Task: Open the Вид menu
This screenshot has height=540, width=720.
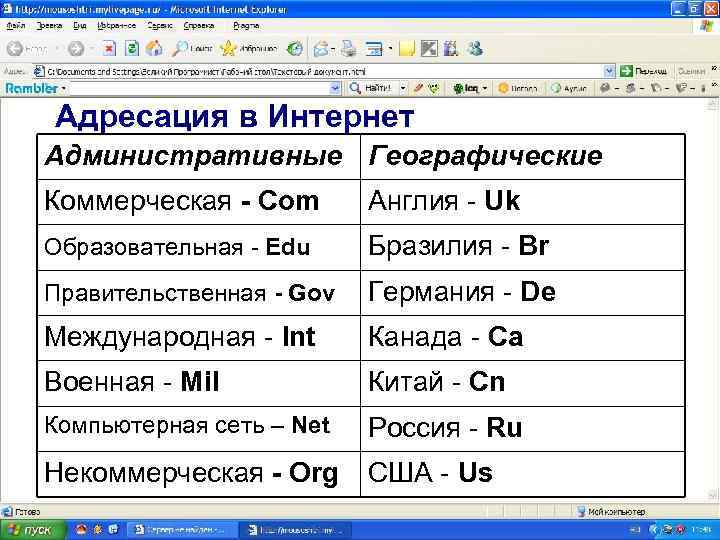Action: (x=80, y=26)
